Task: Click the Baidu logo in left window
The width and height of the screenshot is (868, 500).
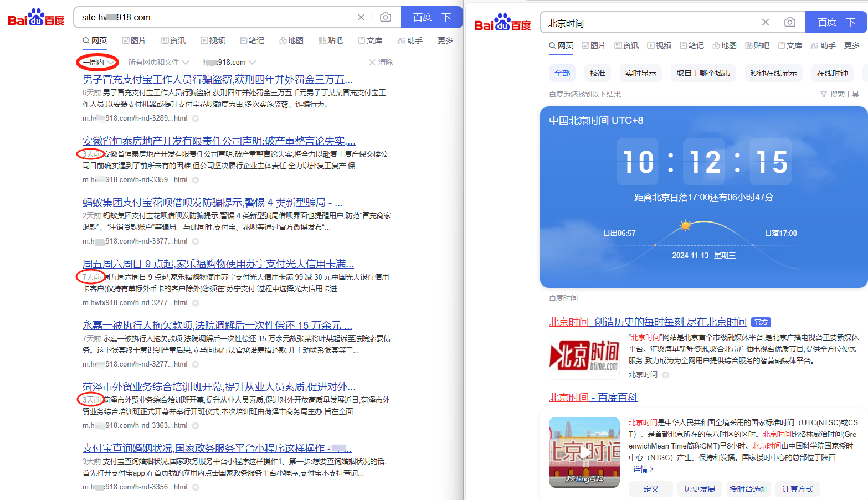Action: click(37, 18)
